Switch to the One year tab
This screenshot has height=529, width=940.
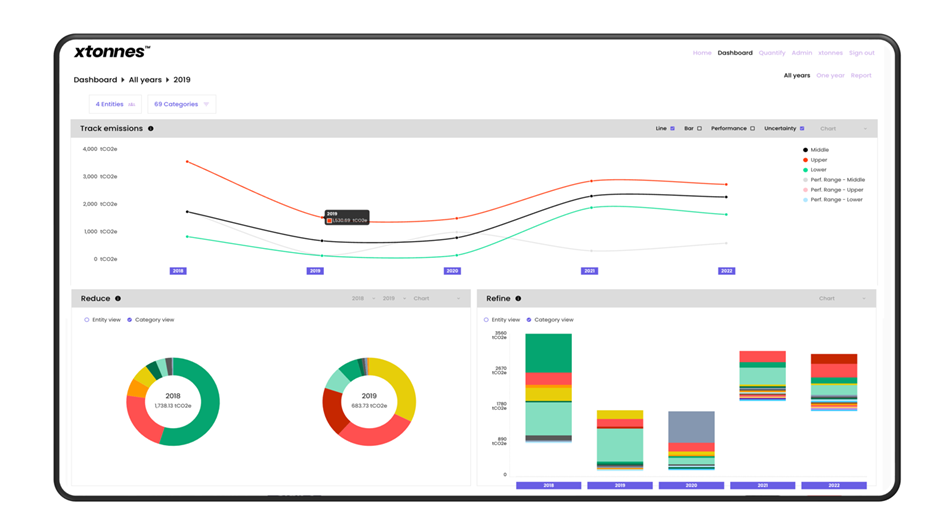(x=830, y=76)
